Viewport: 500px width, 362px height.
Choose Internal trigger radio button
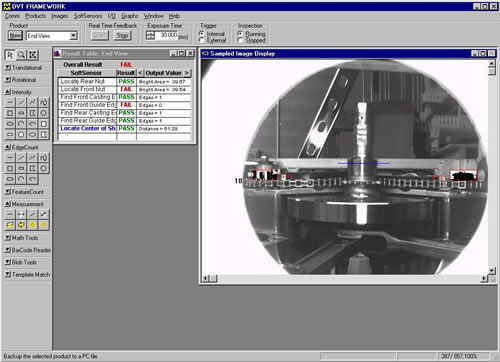coord(202,34)
